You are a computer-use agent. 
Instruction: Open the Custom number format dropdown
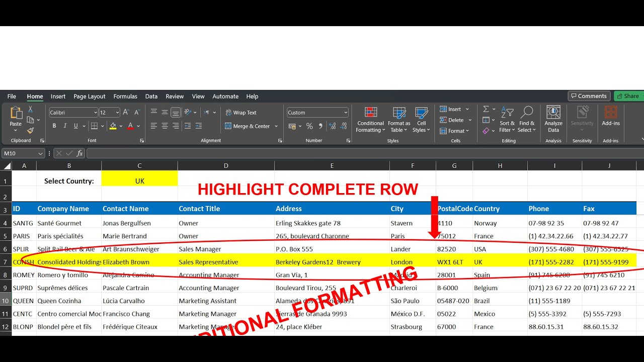click(x=345, y=113)
